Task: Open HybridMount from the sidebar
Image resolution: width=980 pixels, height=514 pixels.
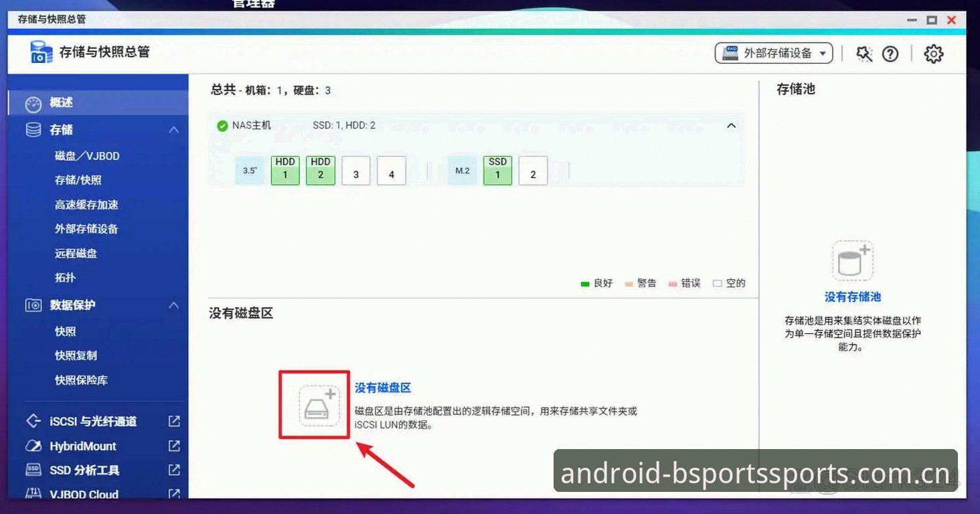Action: (83, 446)
